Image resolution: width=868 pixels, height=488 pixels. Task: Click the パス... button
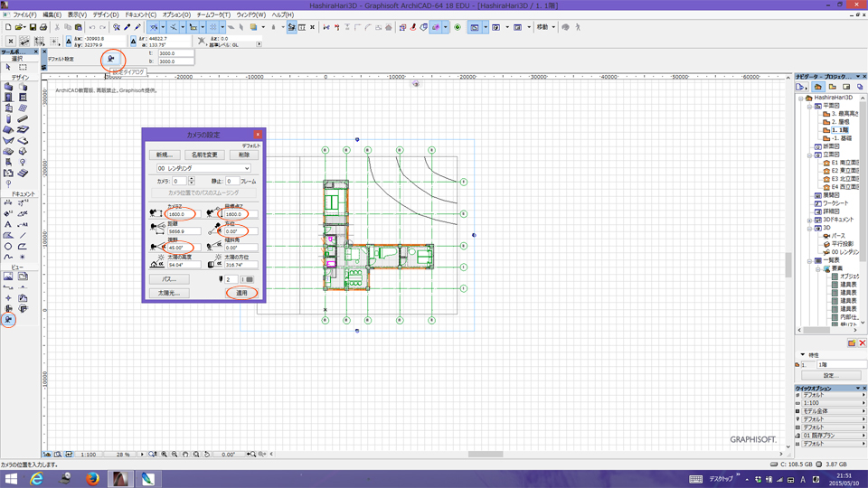[169, 279]
